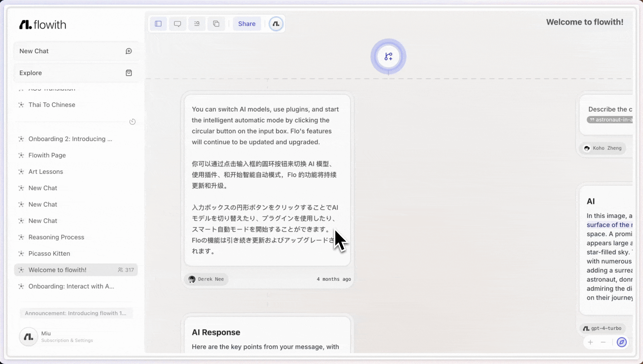Click the glowing branch node button

pyautogui.click(x=388, y=56)
